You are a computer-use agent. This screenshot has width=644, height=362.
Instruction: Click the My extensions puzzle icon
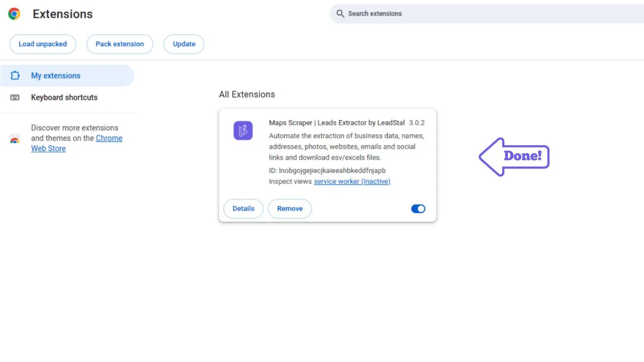[x=15, y=75]
